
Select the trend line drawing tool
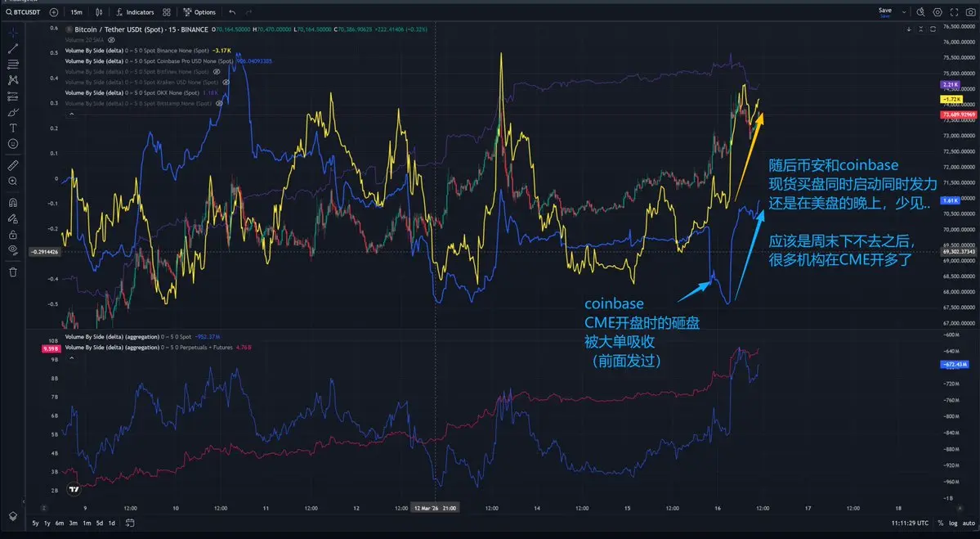13,48
